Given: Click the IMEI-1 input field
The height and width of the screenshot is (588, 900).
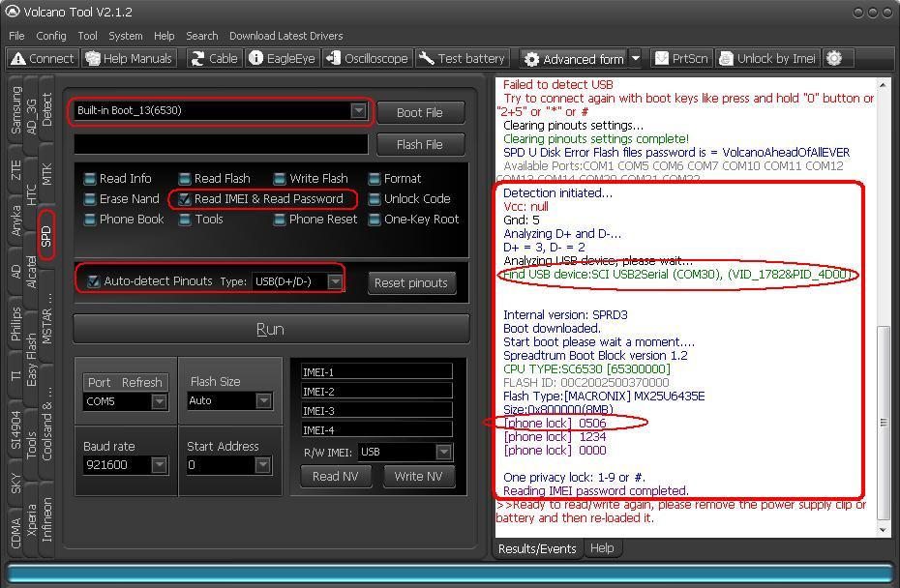Looking at the screenshot, I should [x=375, y=372].
